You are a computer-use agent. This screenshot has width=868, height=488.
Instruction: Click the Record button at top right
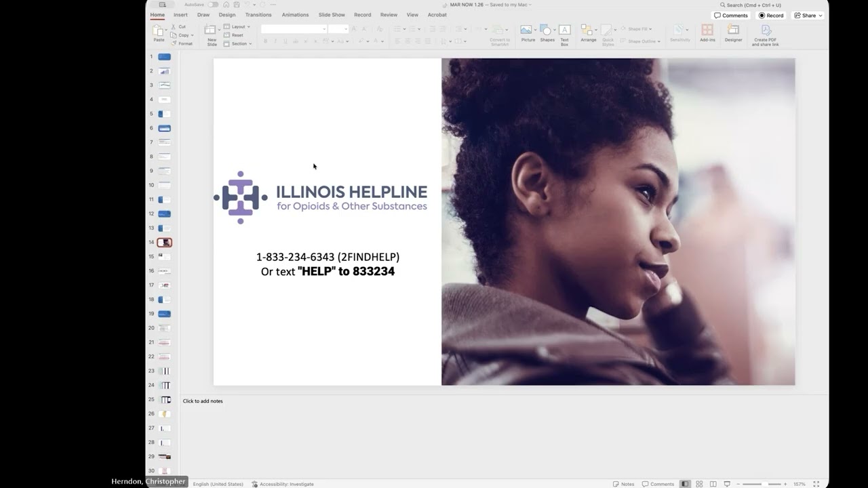click(x=772, y=16)
